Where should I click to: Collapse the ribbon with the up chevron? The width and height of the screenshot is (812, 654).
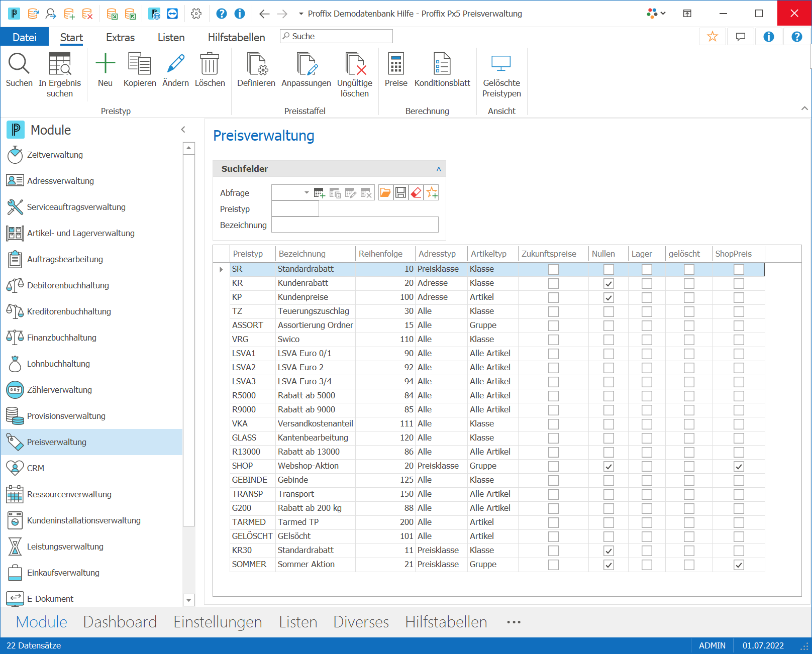[x=804, y=108]
